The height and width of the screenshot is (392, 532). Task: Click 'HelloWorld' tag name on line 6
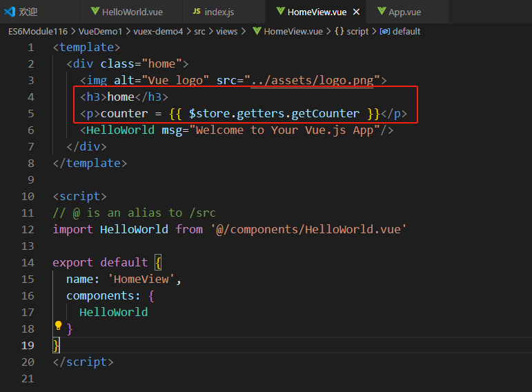[x=121, y=130]
